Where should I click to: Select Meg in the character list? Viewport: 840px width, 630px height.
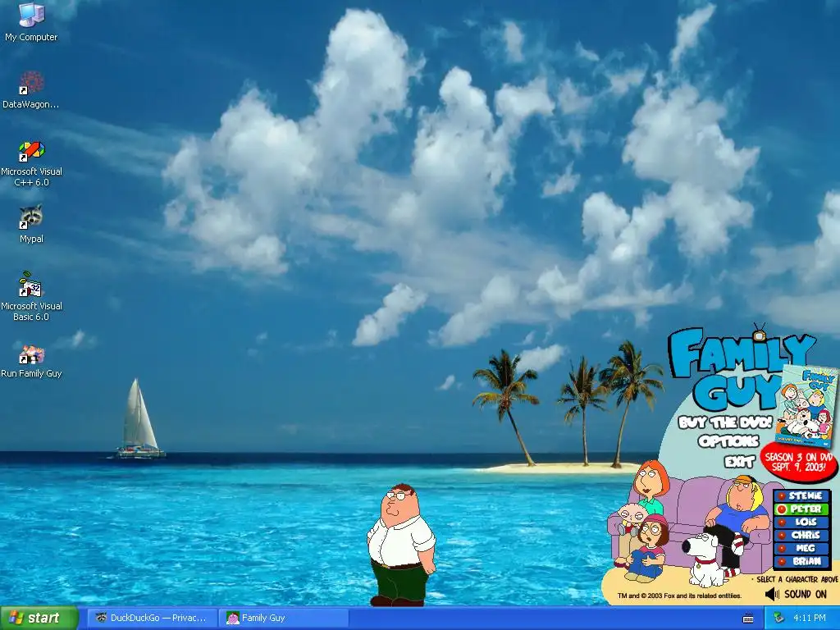click(802, 548)
